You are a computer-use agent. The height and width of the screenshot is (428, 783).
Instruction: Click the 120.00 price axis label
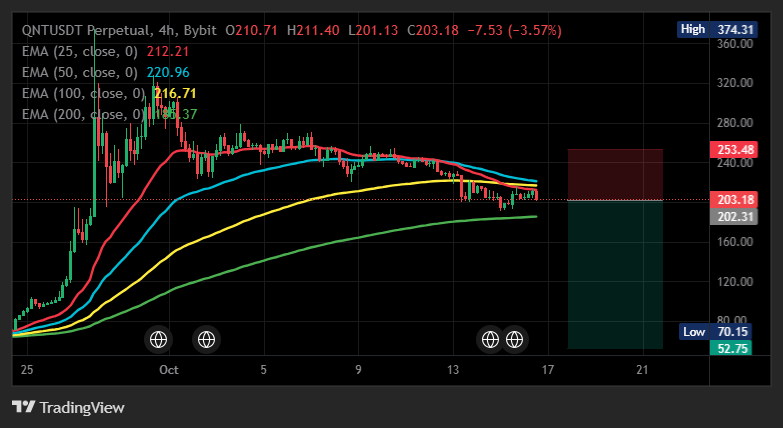[735, 282]
